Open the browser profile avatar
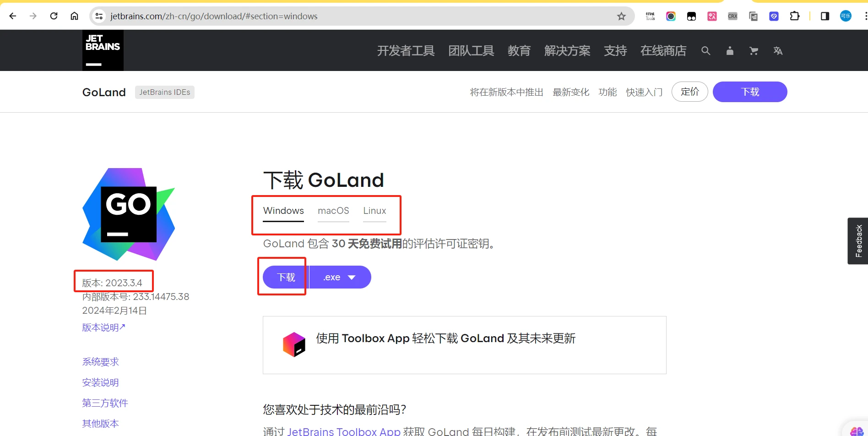This screenshot has height=436, width=868. coord(846,16)
